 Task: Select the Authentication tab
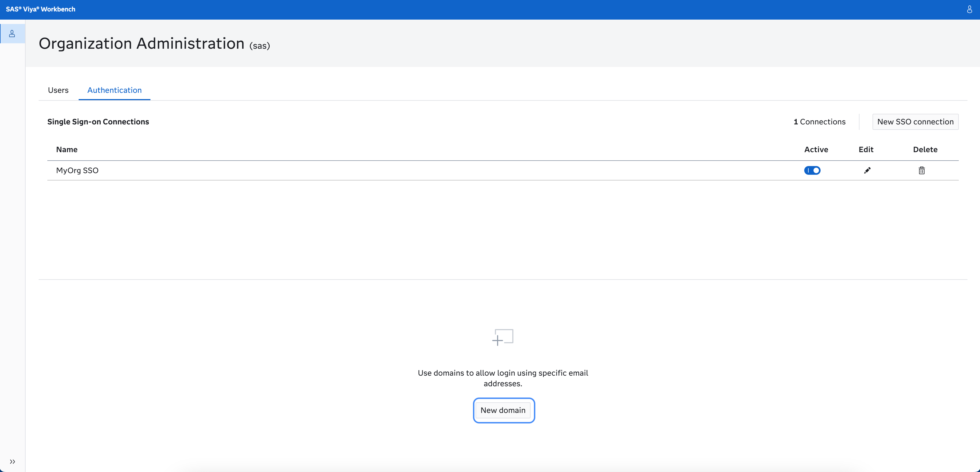(114, 90)
